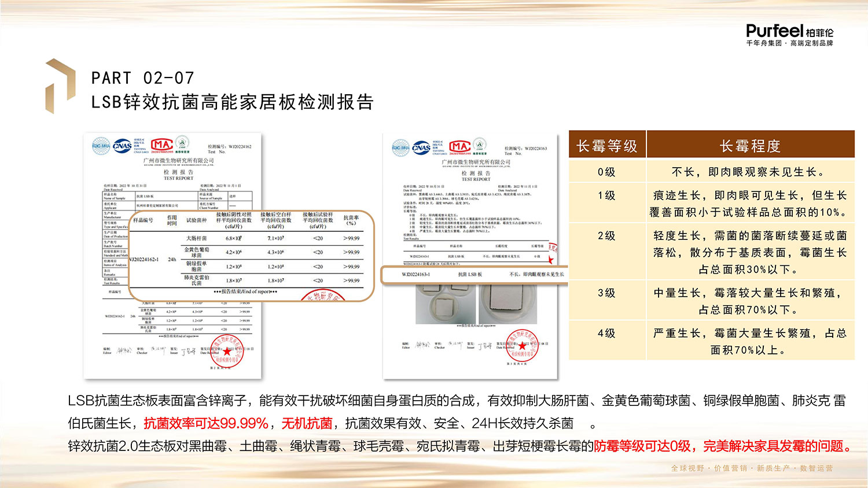Click the 0级 cell in the mold table
Image resolution: width=868 pixels, height=488 pixels.
606,172
